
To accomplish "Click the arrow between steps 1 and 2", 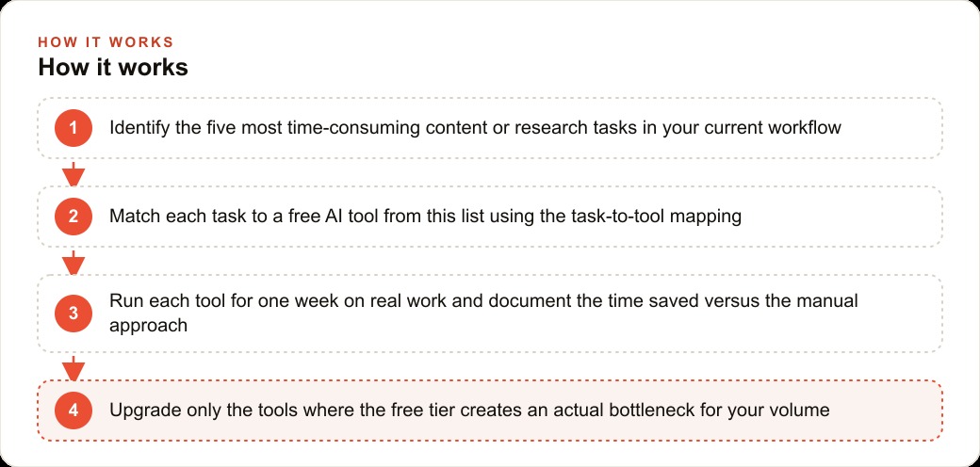I will click(x=73, y=173).
